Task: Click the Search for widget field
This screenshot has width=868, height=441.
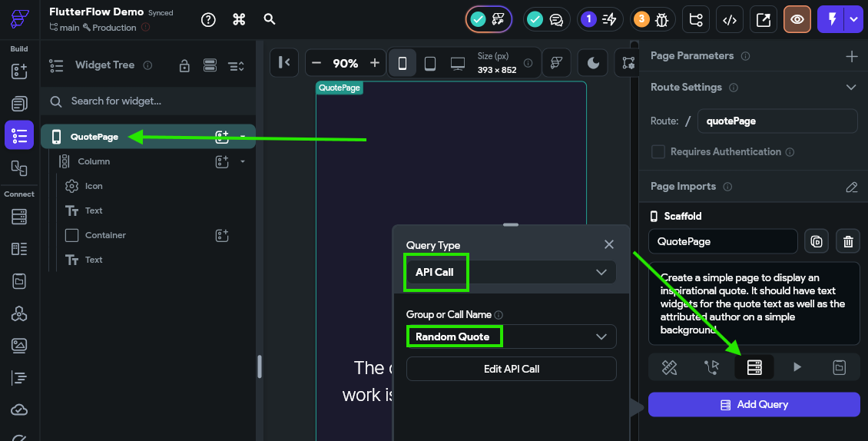Action: coord(148,101)
